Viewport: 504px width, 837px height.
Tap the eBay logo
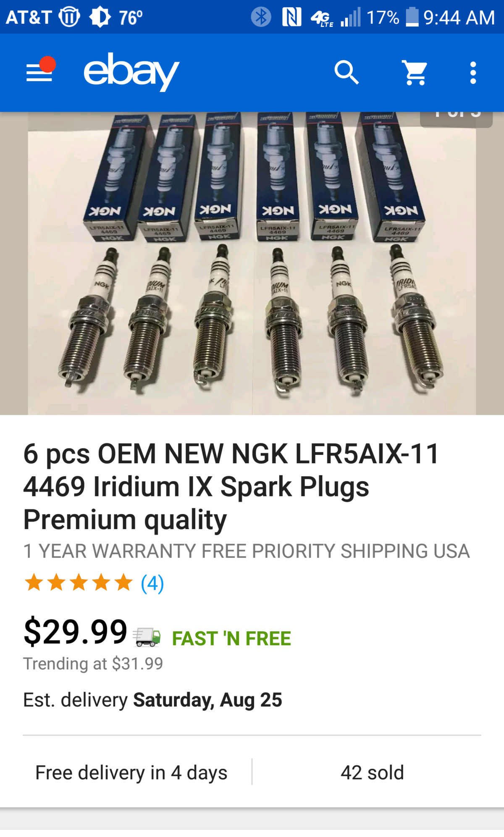[x=131, y=72]
